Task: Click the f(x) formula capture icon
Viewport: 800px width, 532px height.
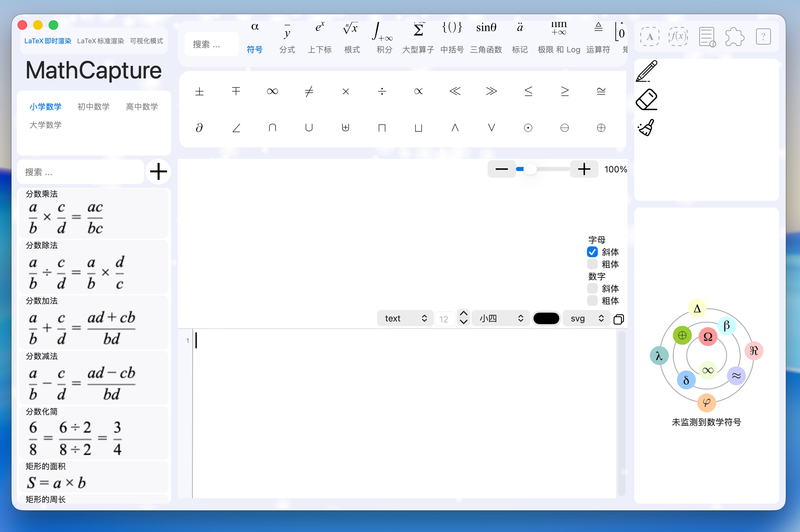Action: point(678,36)
